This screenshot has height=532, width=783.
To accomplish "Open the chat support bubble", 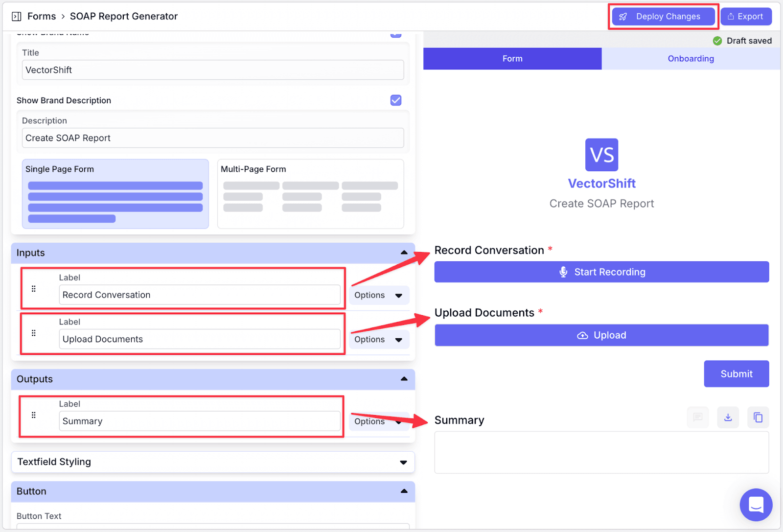I will pyautogui.click(x=756, y=505).
